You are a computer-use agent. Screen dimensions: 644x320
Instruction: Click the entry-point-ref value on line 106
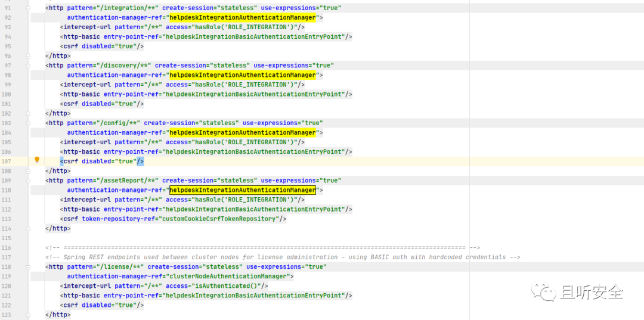[254, 151]
